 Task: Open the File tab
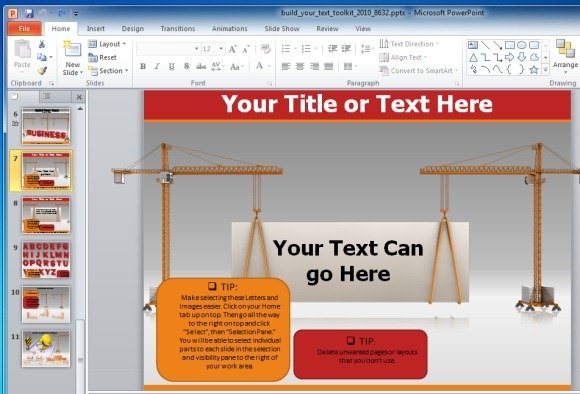pyautogui.click(x=24, y=28)
